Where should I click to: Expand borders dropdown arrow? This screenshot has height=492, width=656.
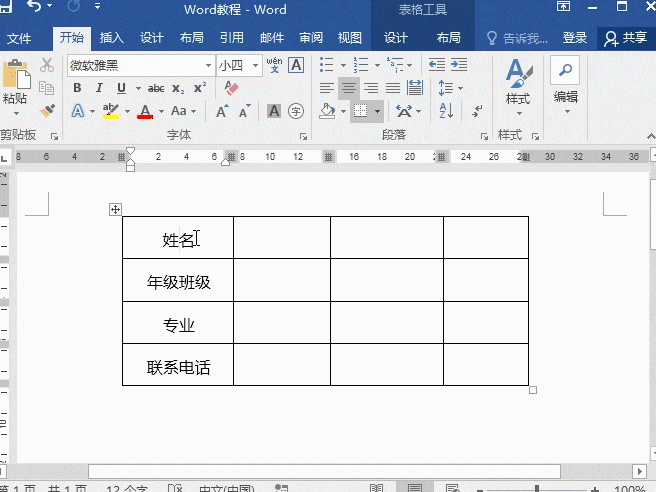[377, 111]
